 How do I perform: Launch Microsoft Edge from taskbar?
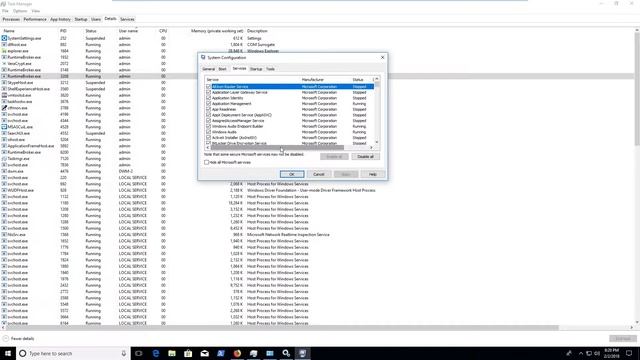156,353
